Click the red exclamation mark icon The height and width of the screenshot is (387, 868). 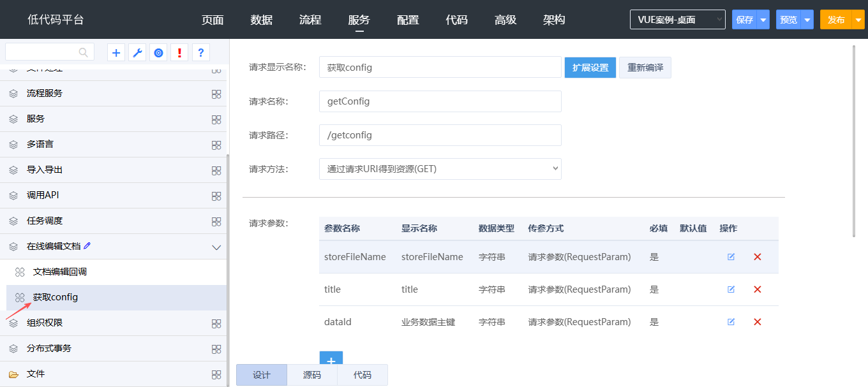point(179,53)
